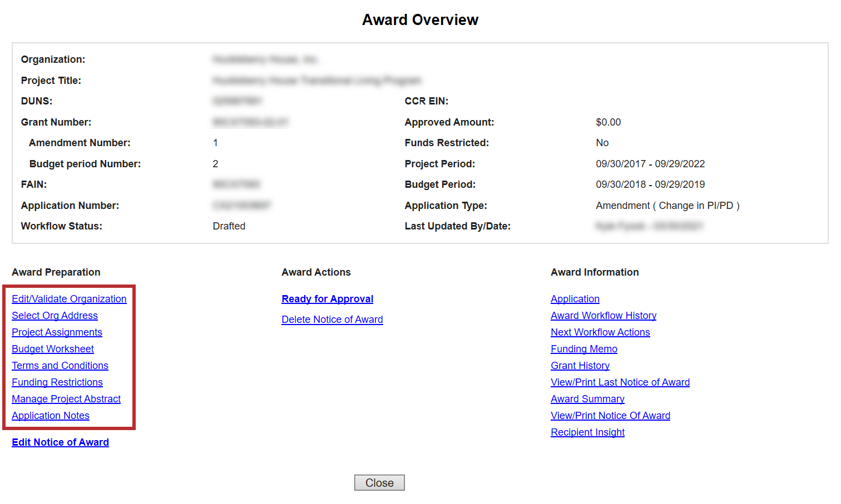Click Manage Project Abstract
Screen dimensions: 841x504
(66, 399)
